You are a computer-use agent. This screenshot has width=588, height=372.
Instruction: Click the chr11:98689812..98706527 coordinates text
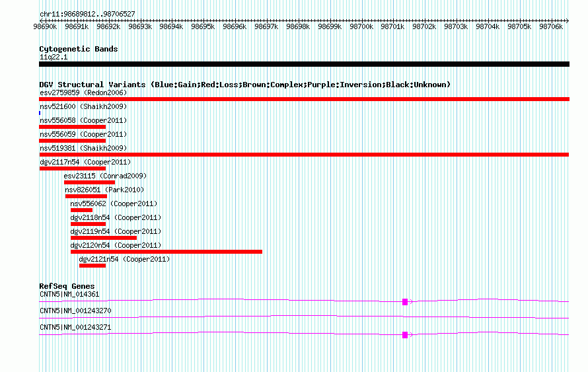coord(87,15)
